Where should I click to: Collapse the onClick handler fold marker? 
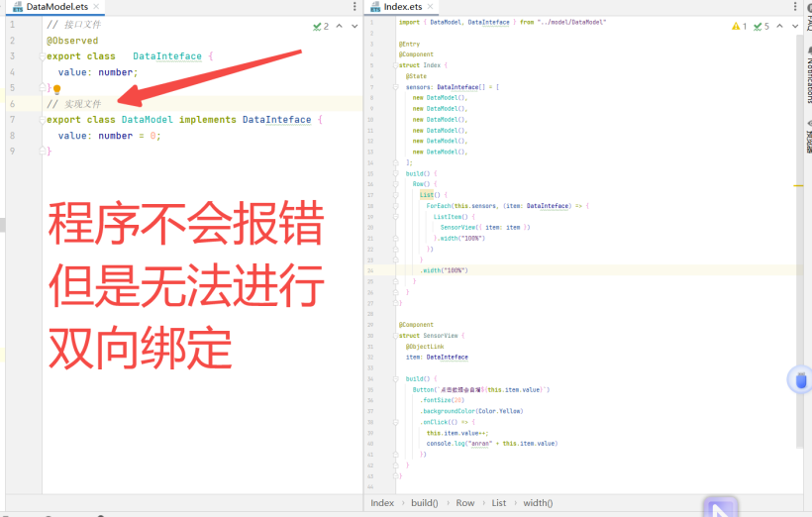click(x=396, y=422)
